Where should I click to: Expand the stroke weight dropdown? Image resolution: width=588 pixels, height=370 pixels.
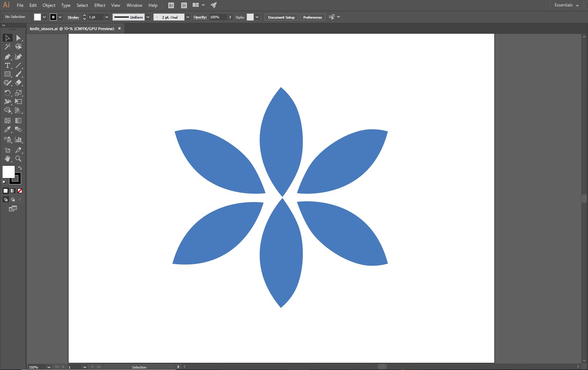107,17
